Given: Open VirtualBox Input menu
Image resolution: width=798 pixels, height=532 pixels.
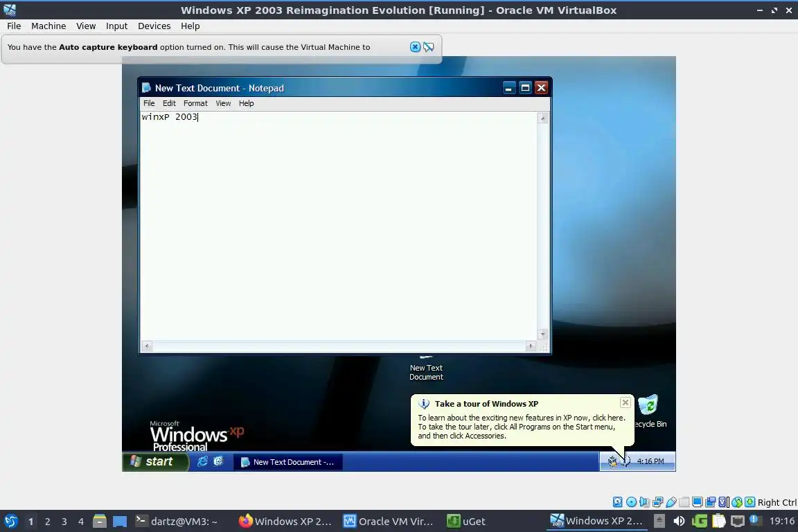Looking at the screenshot, I should click(x=116, y=26).
